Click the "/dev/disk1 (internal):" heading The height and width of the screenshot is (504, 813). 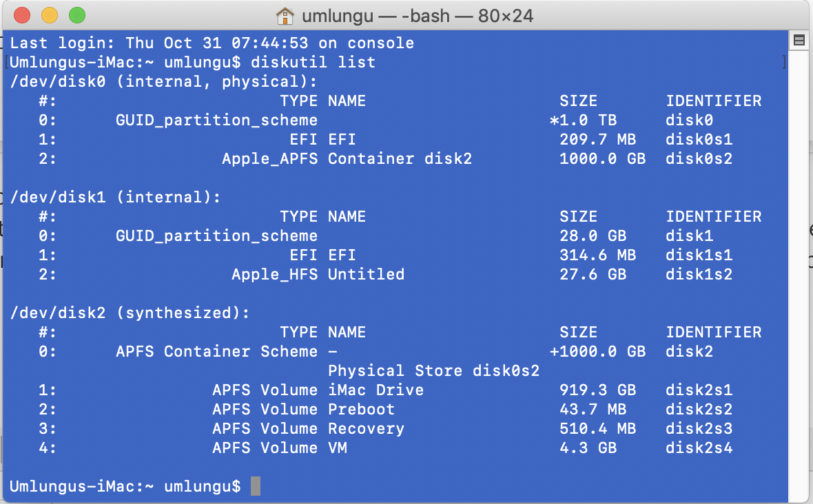click(x=116, y=198)
